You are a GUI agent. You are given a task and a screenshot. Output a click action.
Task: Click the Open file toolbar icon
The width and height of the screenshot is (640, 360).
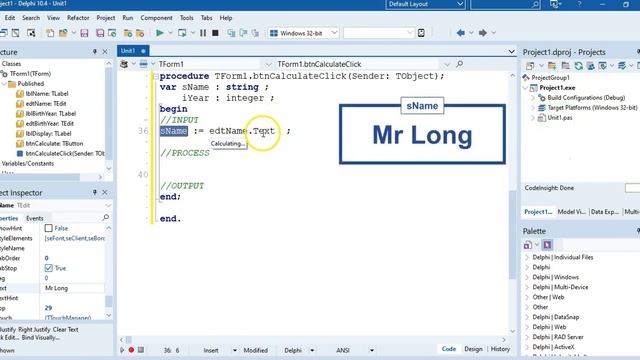pyautogui.click(x=63, y=33)
